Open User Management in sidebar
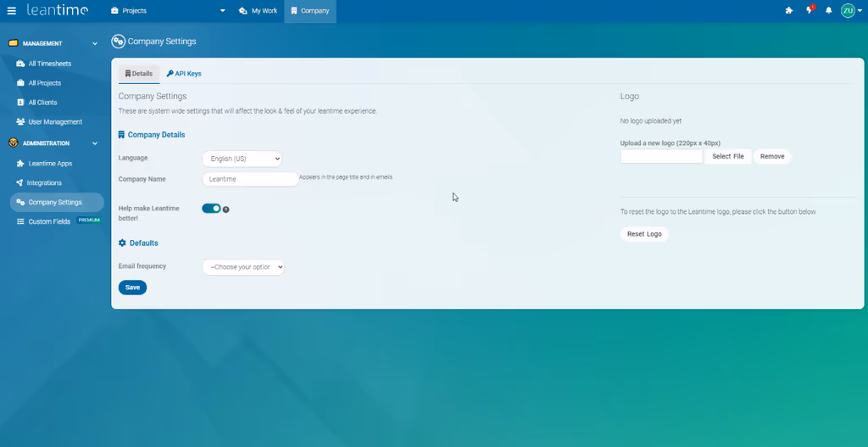This screenshot has height=447, width=868. (x=55, y=122)
